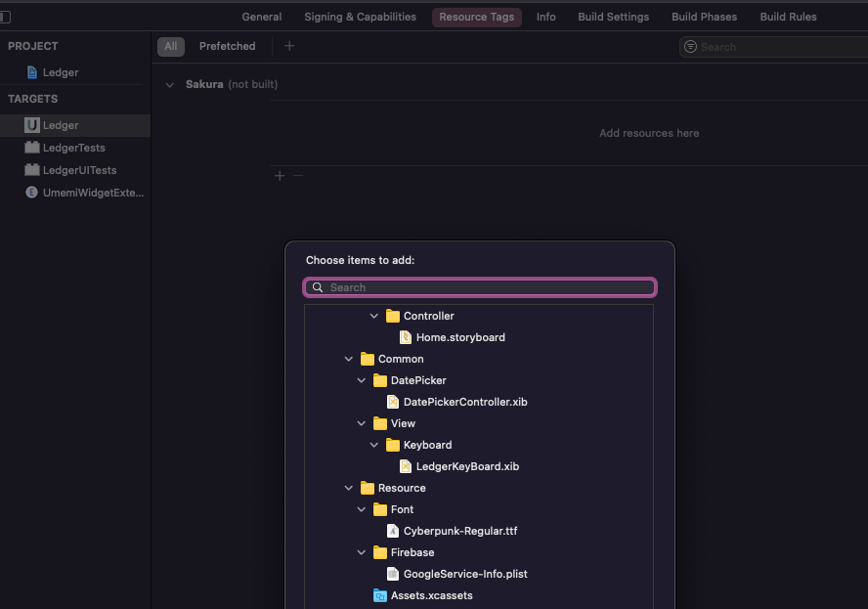Switch to Signing & Capabilities tab

coord(360,17)
